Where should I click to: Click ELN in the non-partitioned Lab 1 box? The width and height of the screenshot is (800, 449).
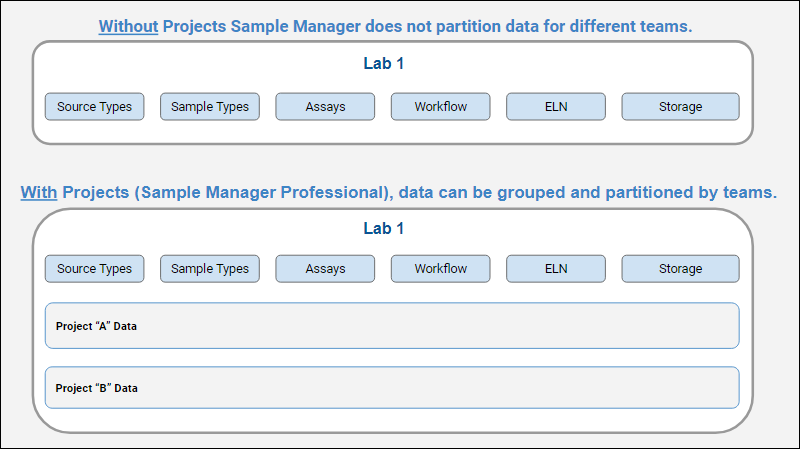coord(556,106)
